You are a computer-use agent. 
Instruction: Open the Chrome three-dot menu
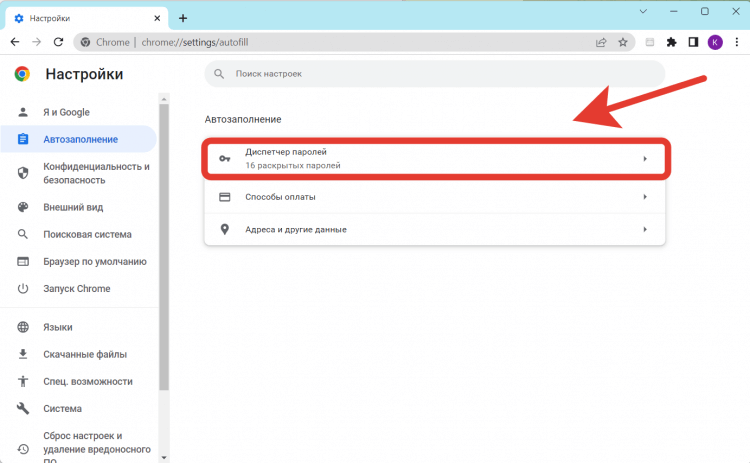(737, 42)
